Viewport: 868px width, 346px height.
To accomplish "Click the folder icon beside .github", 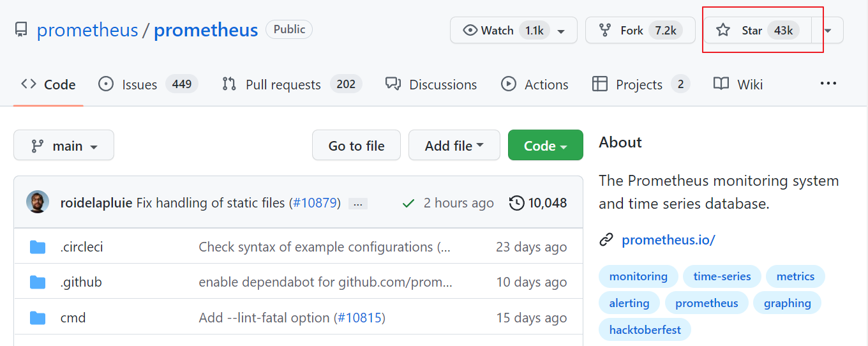I will [38, 282].
